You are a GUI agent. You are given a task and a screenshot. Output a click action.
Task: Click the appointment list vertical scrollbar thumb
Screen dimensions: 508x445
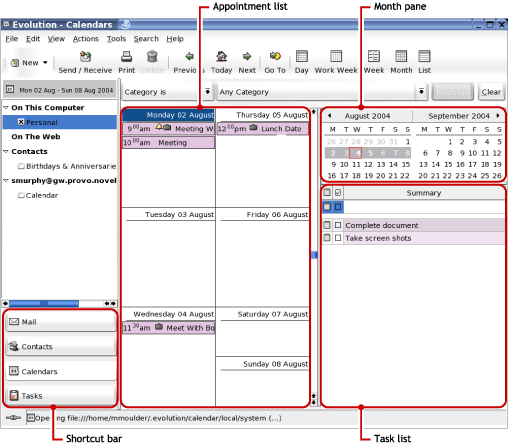[x=314, y=255]
